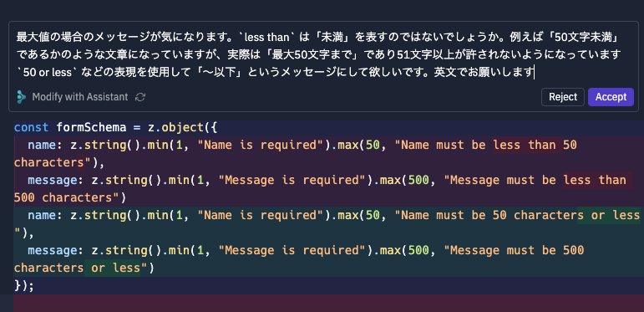Click the closing '});' line

(x=24, y=286)
